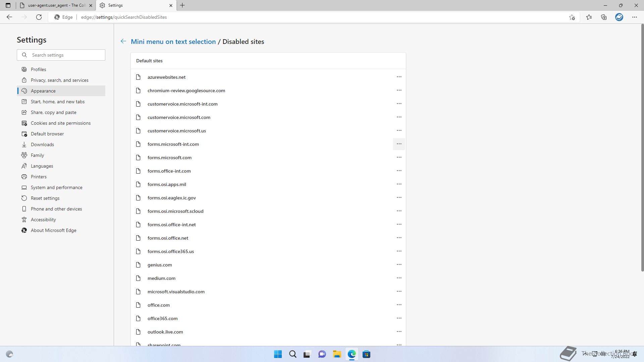Click the blue extension icon in toolbar
Image resolution: width=644 pixels, height=362 pixels.
pos(619,17)
